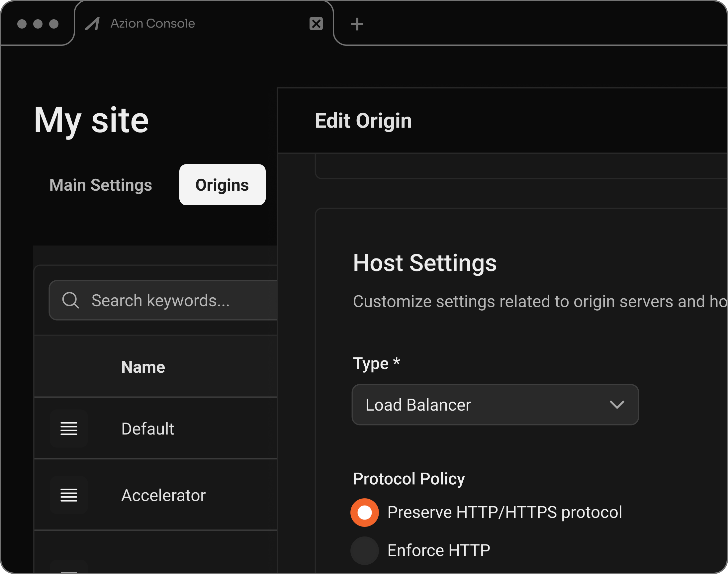Click the drag handle icon for Default row

click(x=69, y=429)
